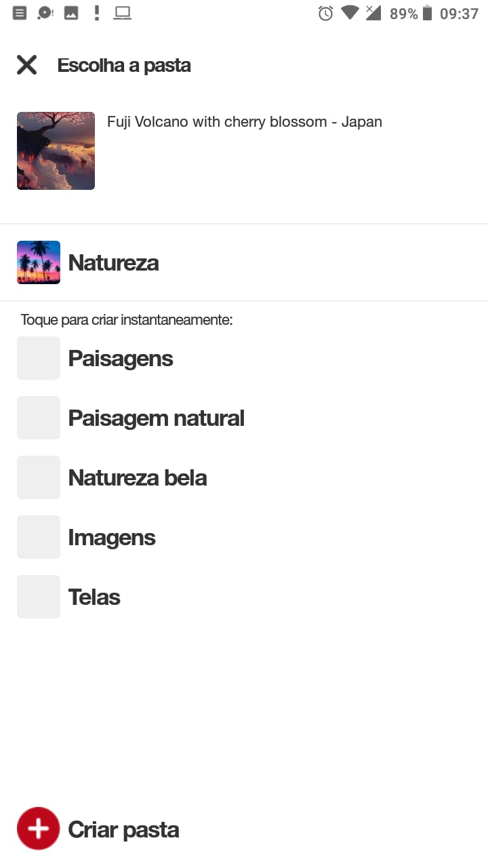Tap the red plus Criar pasta icon
This screenshot has height=868, width=488.
pyautogui.click(x=39, y=829)
